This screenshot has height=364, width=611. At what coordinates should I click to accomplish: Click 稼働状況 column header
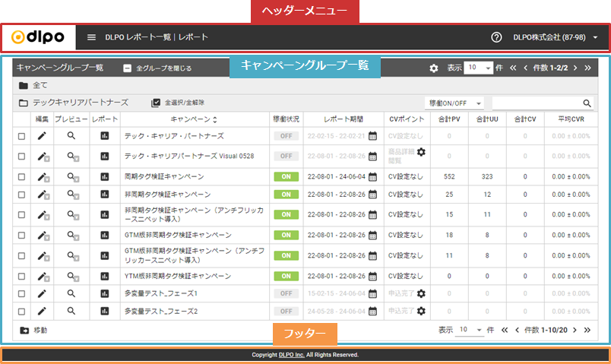286,119
